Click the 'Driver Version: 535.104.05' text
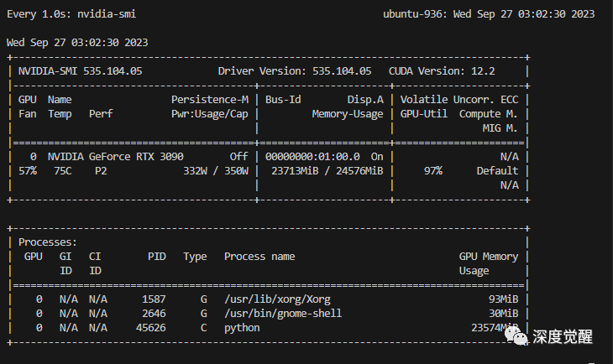This screenshot has width=613, height=364. coord(295,71)
